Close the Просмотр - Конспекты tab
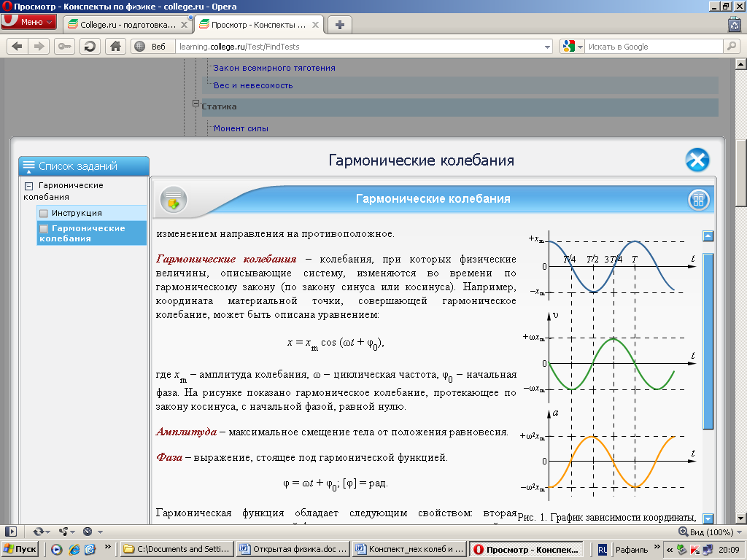 tap(315, 25)
